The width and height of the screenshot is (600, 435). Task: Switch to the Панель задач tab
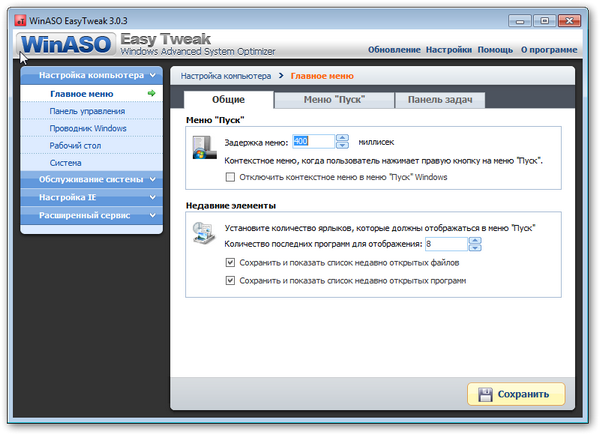click(x=440, y=100)
